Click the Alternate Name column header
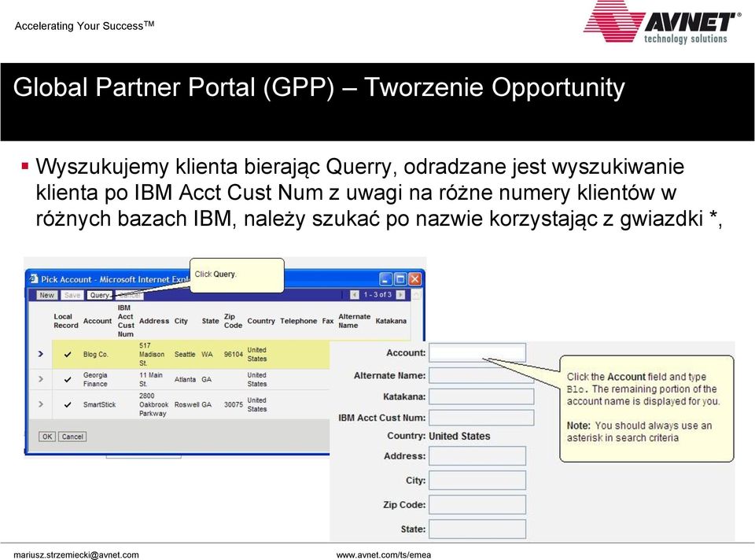This screenshot has height=560, width=755. point(355,321)
